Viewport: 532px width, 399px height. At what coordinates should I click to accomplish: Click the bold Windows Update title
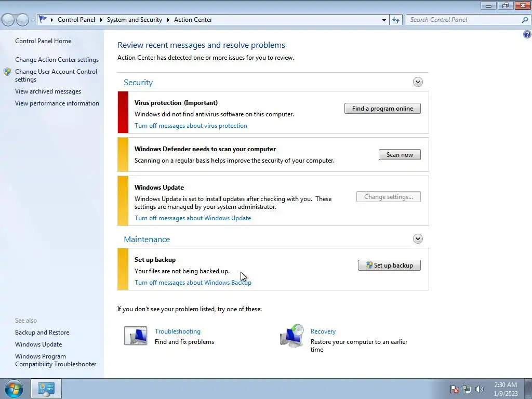tap(159, 187)
